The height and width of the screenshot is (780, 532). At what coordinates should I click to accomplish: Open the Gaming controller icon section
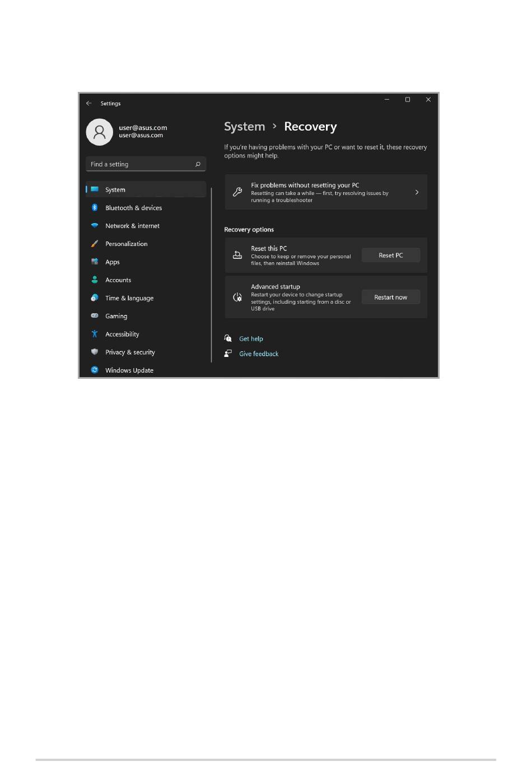click(95, 316)
